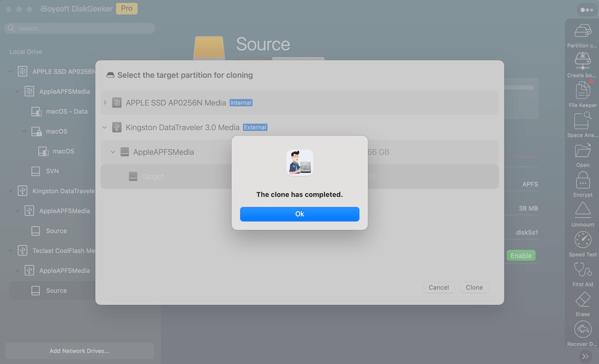Open First Aid stethoscope tool
This screenshot has height=364, width=599.
[x=582, y=270]
